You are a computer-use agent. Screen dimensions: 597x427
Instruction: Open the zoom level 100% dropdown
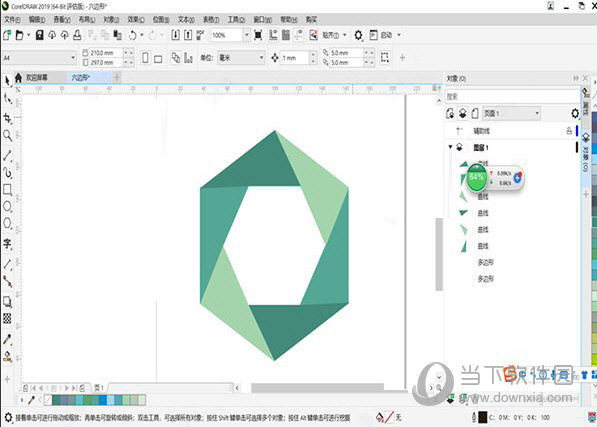246,35
